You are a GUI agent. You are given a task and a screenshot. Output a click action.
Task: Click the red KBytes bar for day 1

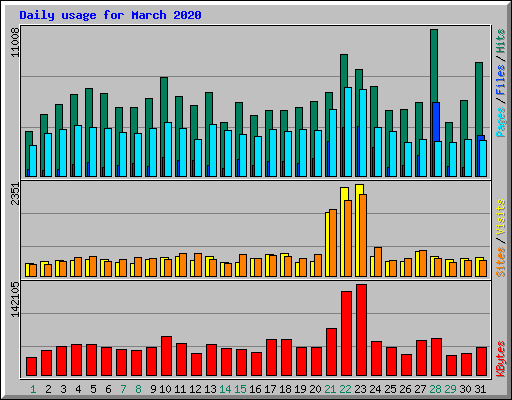31,367
